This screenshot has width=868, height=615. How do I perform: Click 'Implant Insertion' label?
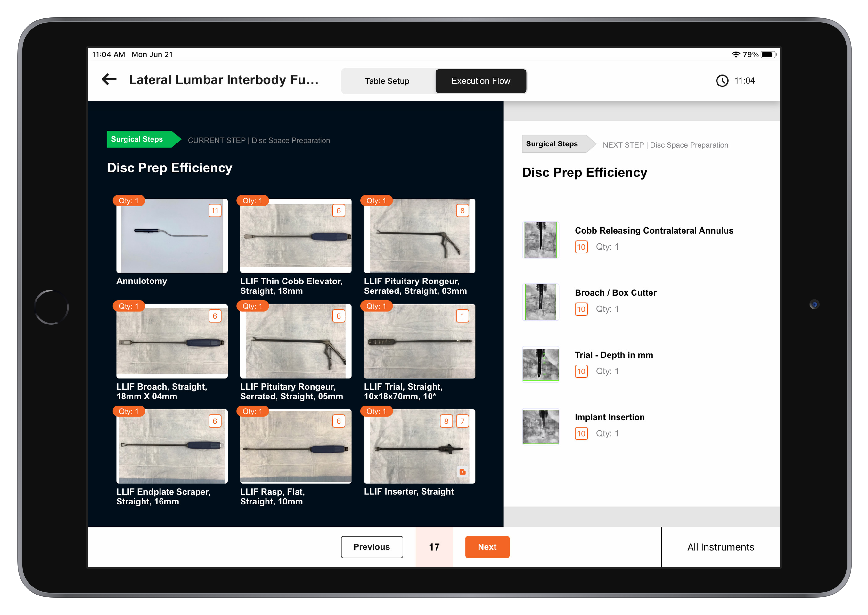(609, 417)
